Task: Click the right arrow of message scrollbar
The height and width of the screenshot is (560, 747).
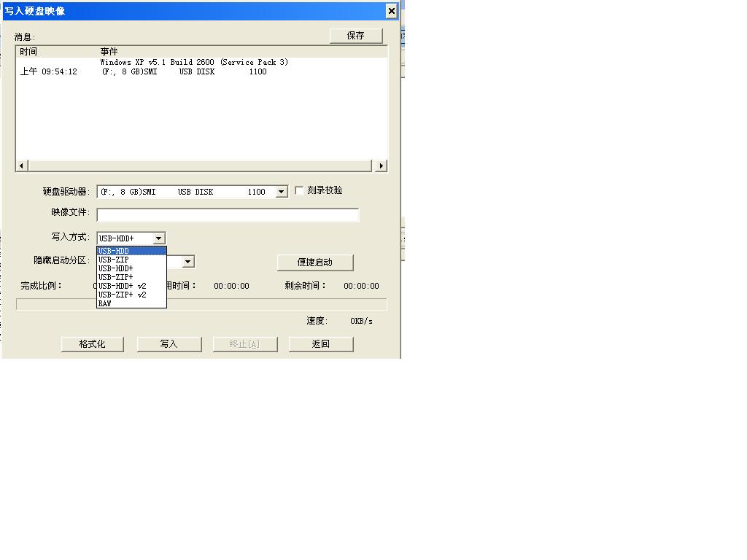Action: coord(381,166)
